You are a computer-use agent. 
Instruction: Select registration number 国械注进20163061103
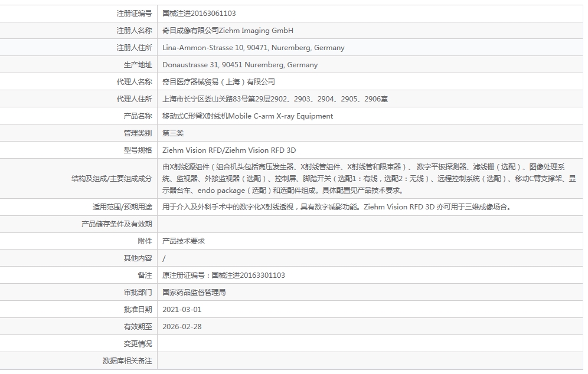[x=199, y=14]
